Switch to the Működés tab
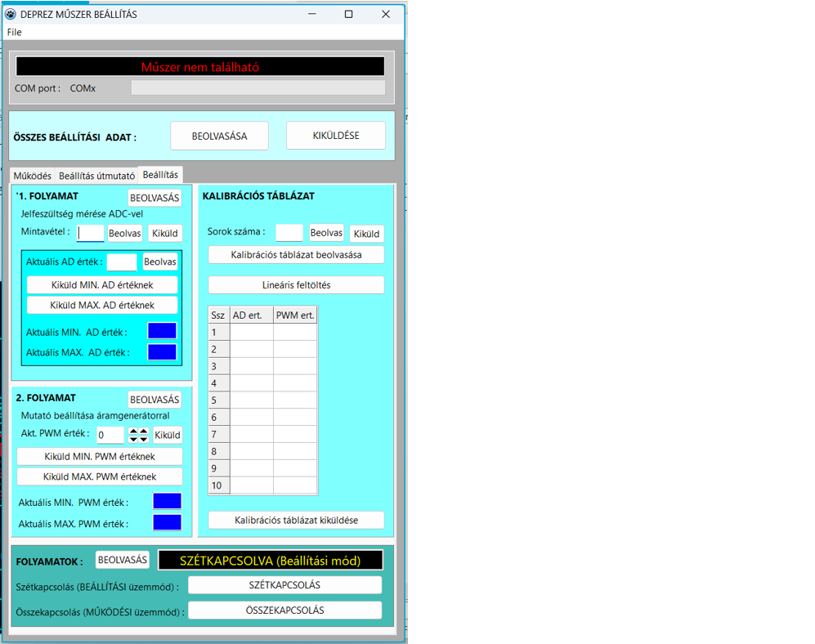815x644 pixels. 33,175
